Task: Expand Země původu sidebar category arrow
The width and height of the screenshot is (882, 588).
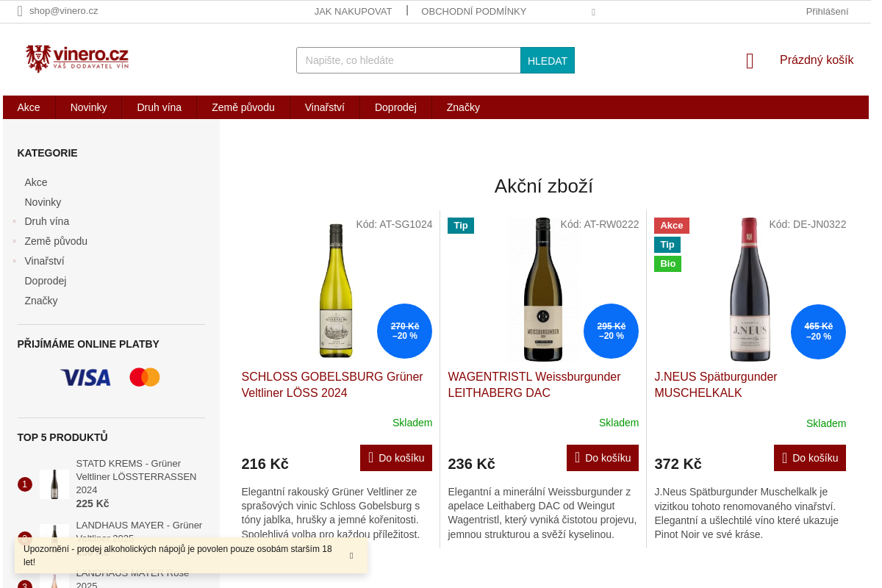Action: coord(14,241)
